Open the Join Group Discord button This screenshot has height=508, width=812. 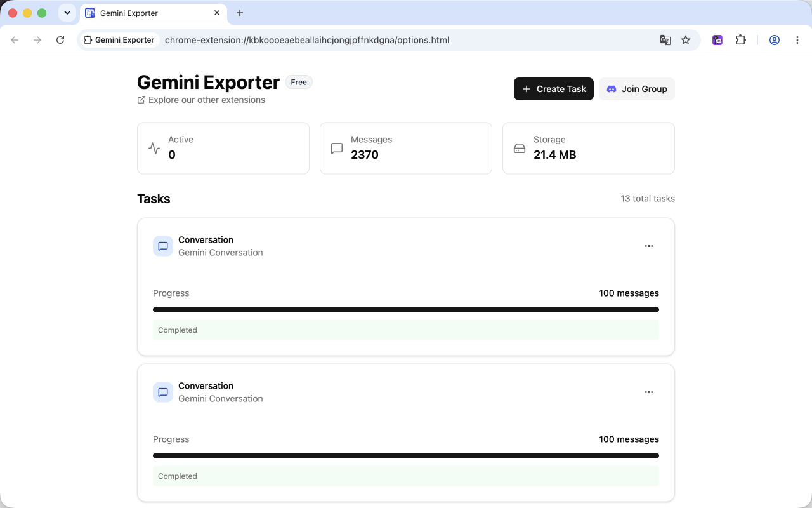tap(637, 89)
